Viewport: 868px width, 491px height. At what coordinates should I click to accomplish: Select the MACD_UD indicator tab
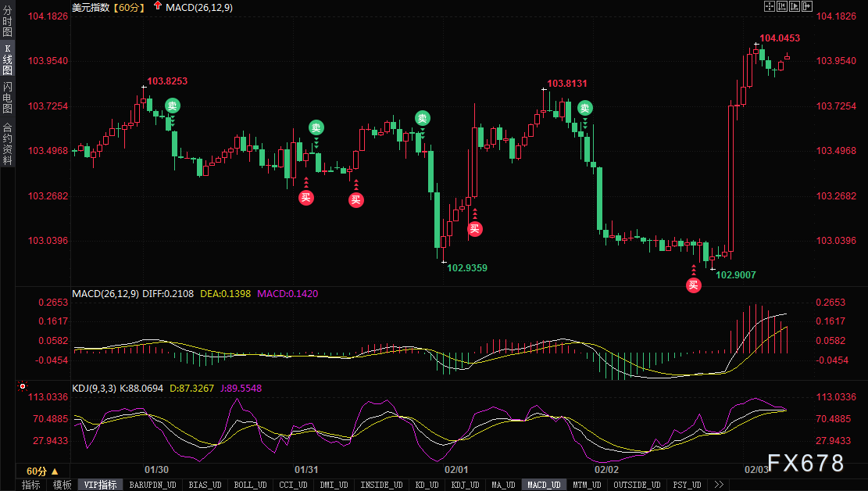coord(544,485)
